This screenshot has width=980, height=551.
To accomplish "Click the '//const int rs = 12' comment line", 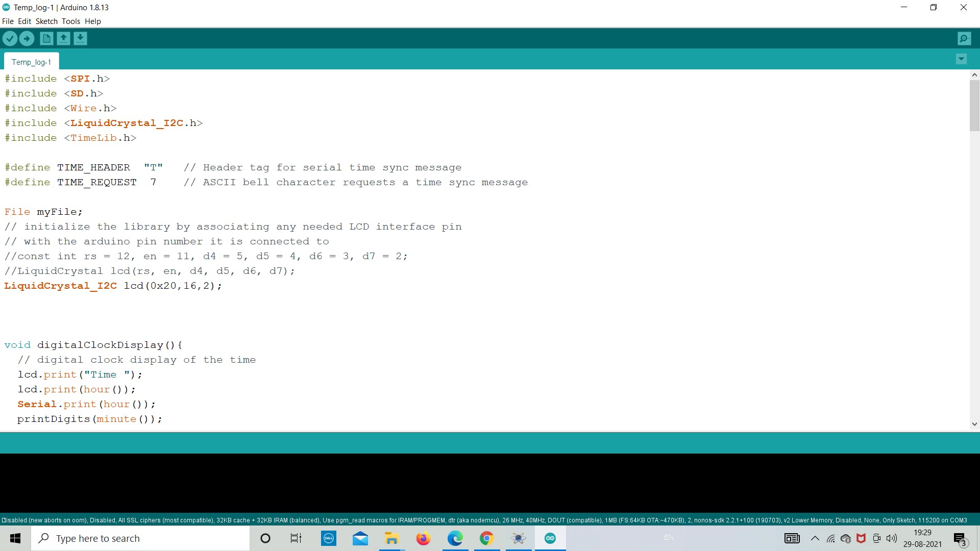I will click(x=206, y=256).
